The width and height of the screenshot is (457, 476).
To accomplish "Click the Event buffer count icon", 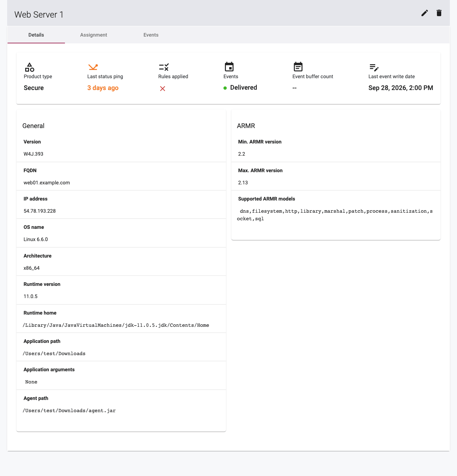I will [298, 67].
